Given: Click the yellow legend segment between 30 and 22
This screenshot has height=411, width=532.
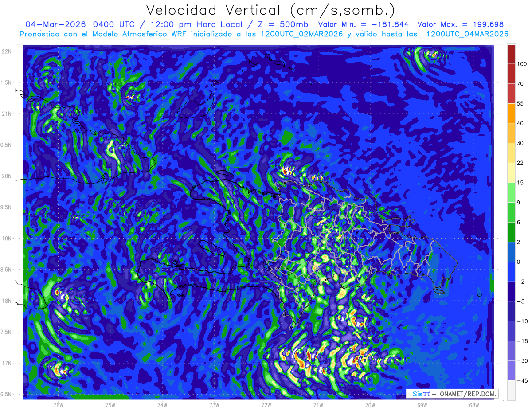Looking at the screenshot, I should coord(511,153).
